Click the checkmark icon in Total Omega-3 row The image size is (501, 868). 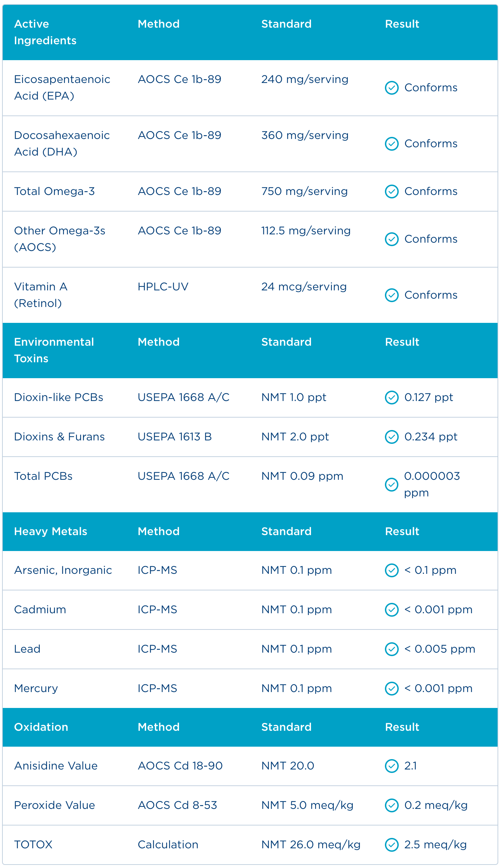tap(391, 192)
